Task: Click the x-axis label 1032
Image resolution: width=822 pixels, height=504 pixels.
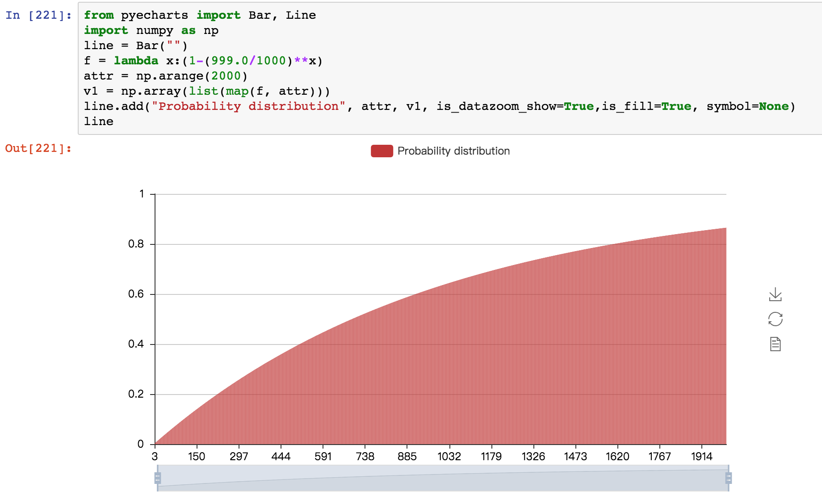Action: coord(449,456)
